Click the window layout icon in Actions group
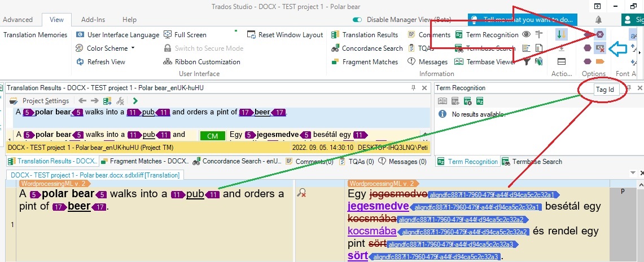The width and height of the screenshot is (644, 262). (x=561, y=62)
